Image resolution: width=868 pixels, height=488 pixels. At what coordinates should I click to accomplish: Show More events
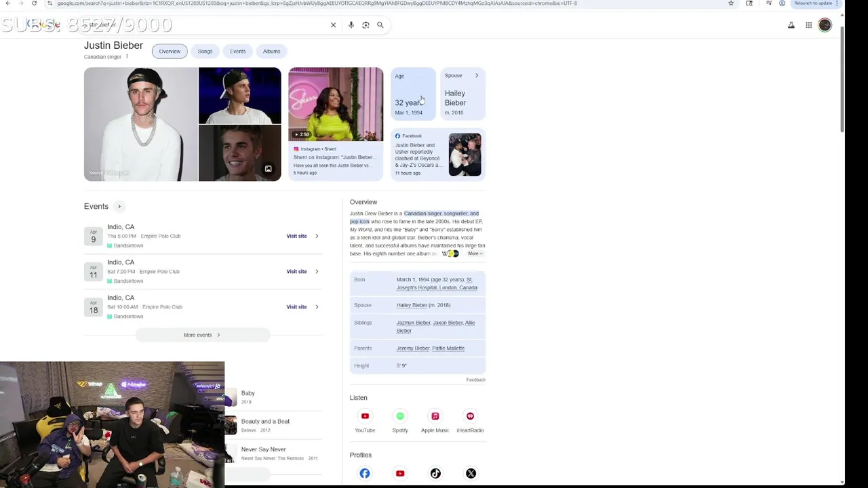click(x=202, y=335)
